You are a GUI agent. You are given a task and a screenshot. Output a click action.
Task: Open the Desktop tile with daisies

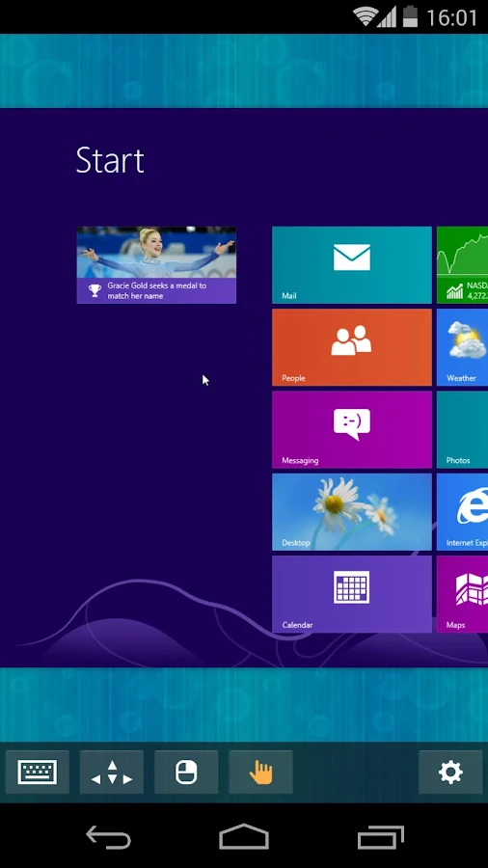pyautogui.click(x=352, y=512)
